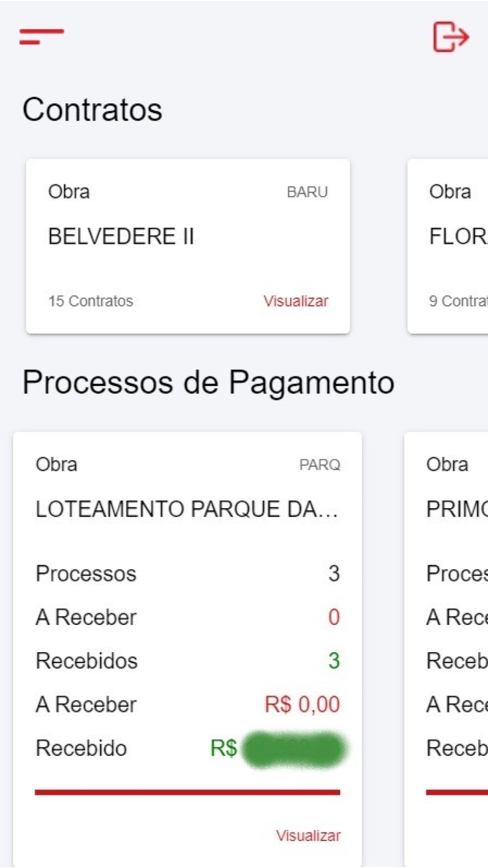Click the Processos count of 3
The height and width of the screenshot is (868, 488).
334,574
